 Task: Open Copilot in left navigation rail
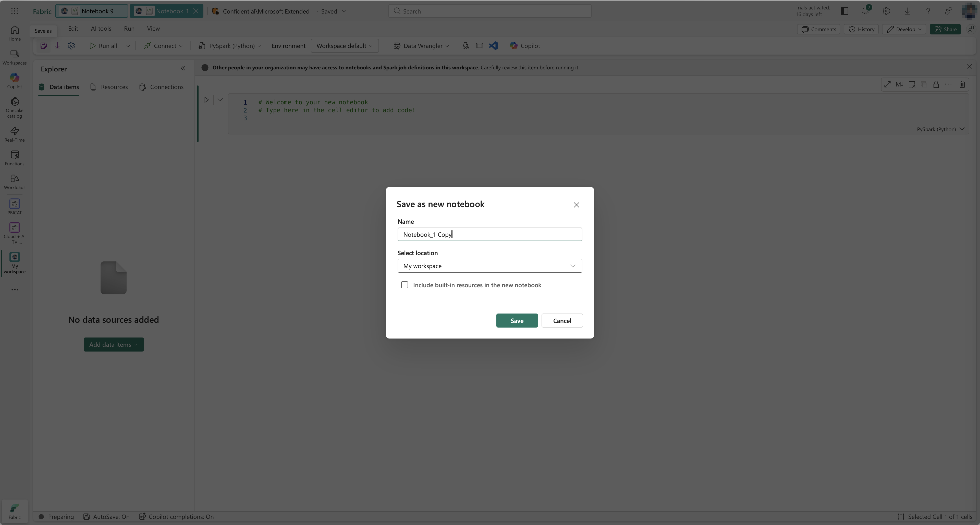coord(15,81)
